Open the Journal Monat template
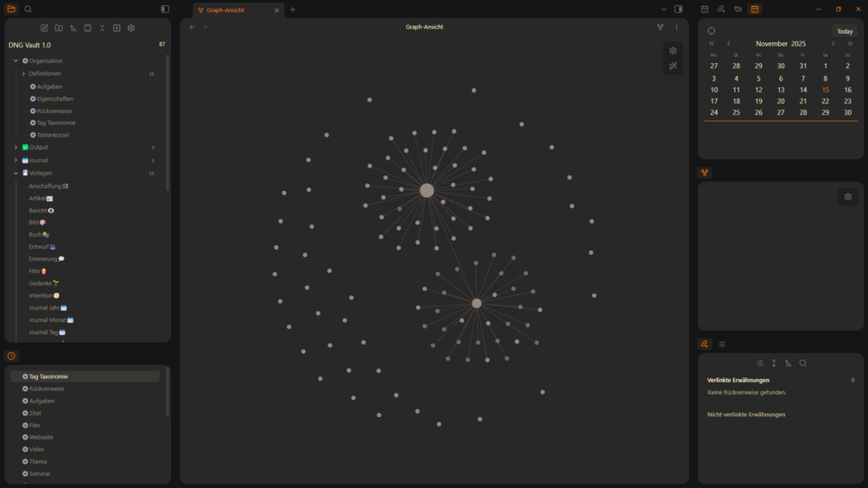Image resolution: width=868 pixels, height=488 pixels. pos(51,320)
